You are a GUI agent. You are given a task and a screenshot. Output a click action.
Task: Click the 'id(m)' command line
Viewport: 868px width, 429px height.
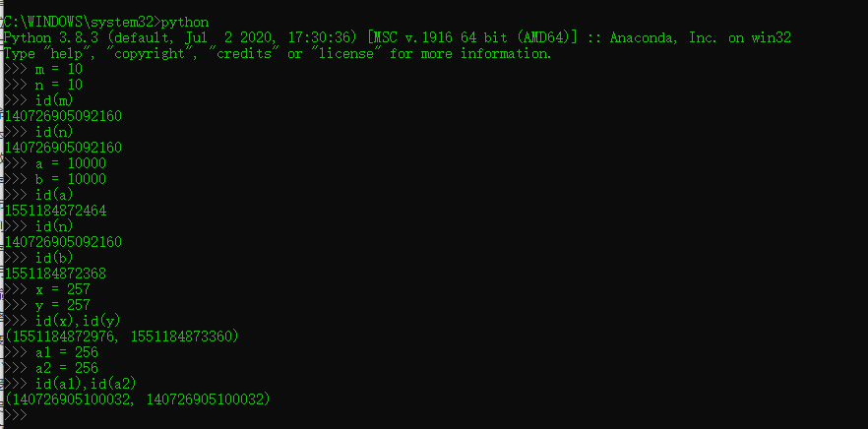pos(38,100)
